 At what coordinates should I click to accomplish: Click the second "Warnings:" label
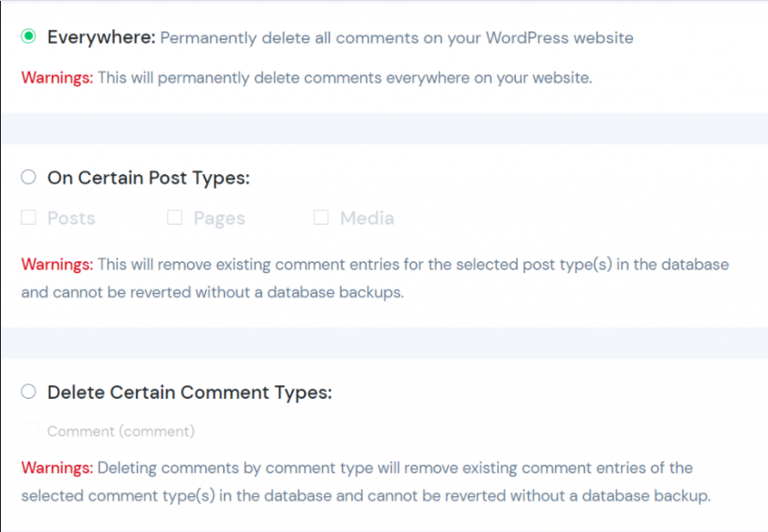tap(56, 265)
